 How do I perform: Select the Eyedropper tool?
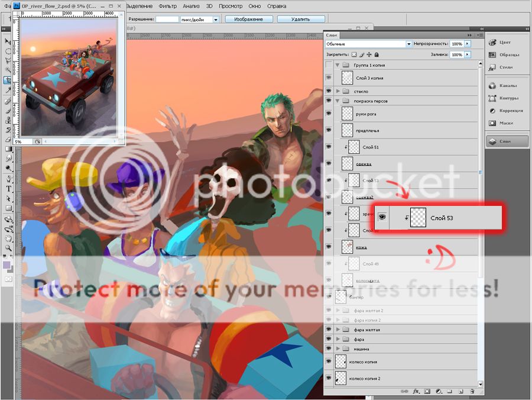8,90
